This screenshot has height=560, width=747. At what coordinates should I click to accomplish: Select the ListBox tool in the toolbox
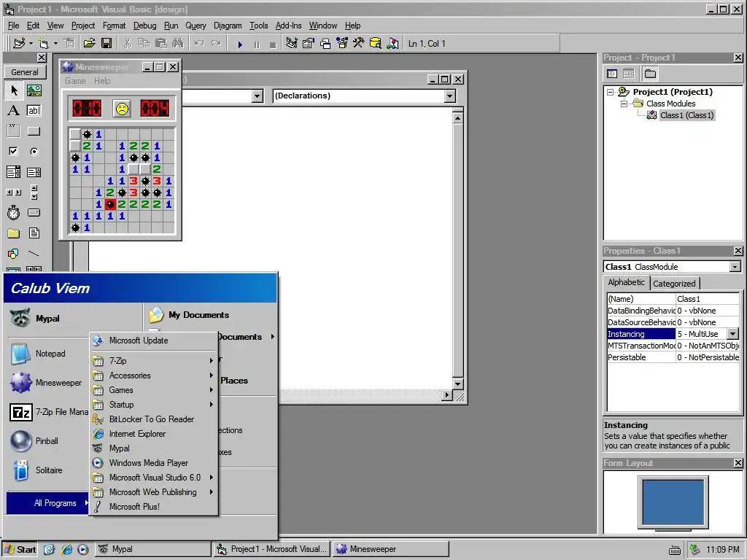point(34,172)
